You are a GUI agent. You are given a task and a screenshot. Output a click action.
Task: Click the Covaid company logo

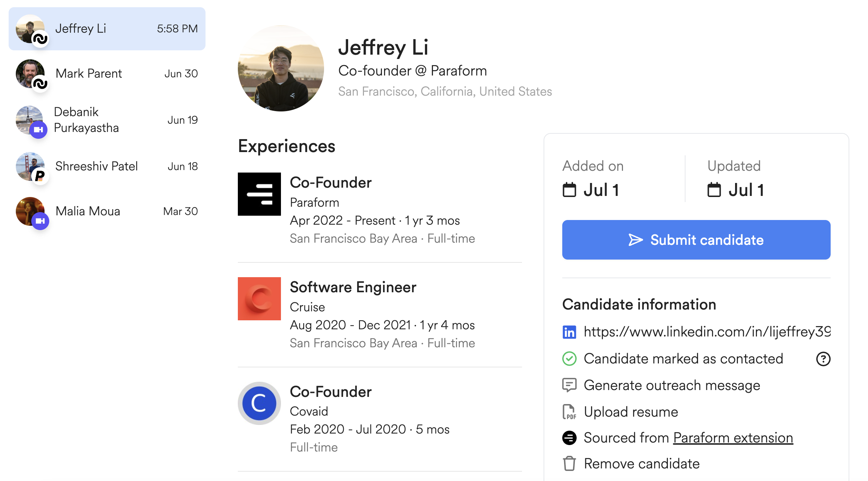click(x=259, y=403)
